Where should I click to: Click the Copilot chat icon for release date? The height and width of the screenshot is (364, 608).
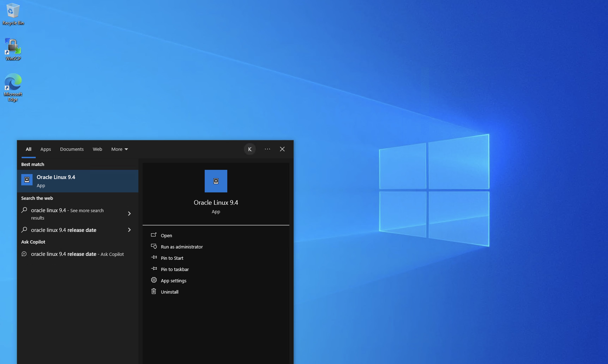[x=24, y=254]
